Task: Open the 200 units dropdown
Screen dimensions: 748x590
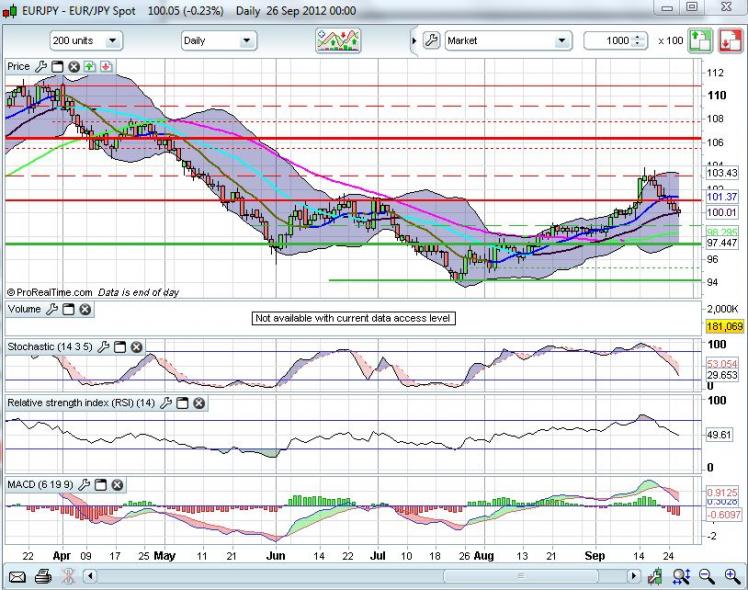Action: (x=110, y=41)
